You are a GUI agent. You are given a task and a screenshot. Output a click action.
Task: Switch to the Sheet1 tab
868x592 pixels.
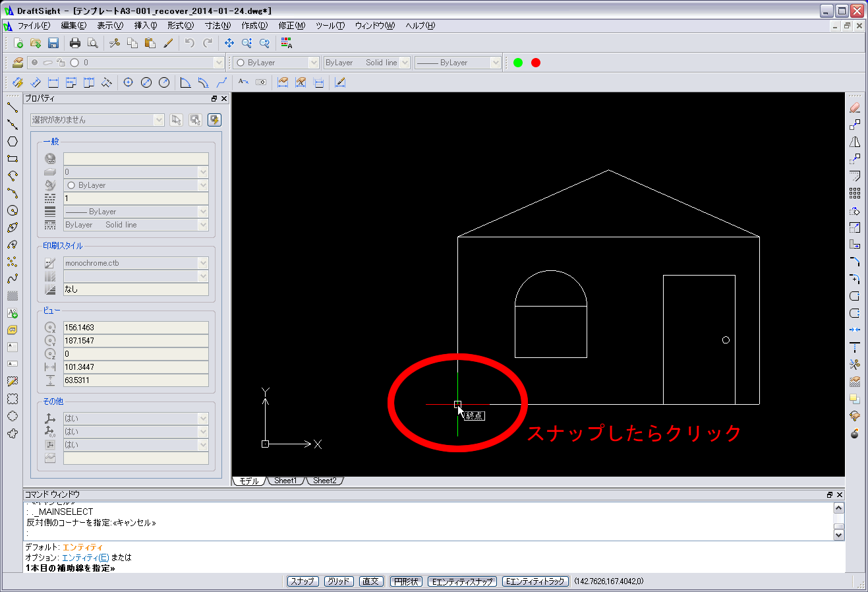pos(285,481)
